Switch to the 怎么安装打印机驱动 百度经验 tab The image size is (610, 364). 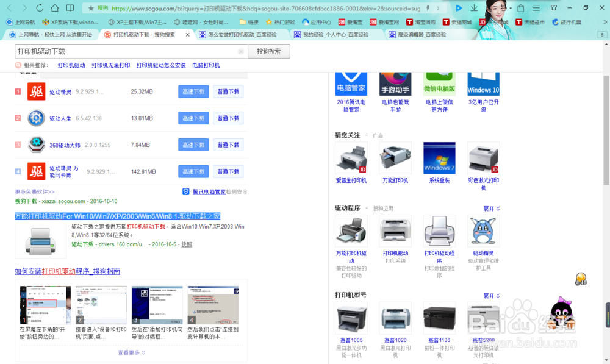[x=241, y=35]
